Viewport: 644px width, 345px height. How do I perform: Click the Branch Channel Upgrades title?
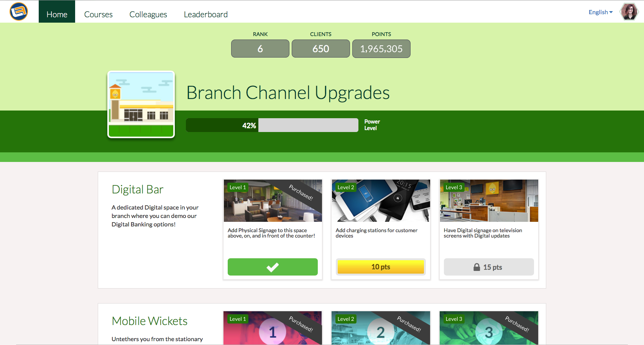click(x=288, y=93)
